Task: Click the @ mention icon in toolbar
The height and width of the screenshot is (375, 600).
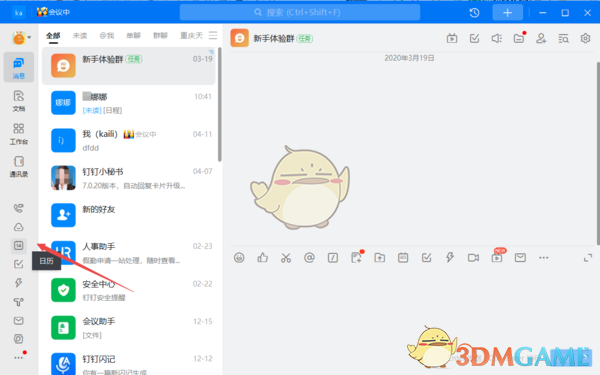Action: tap(309, 258)
